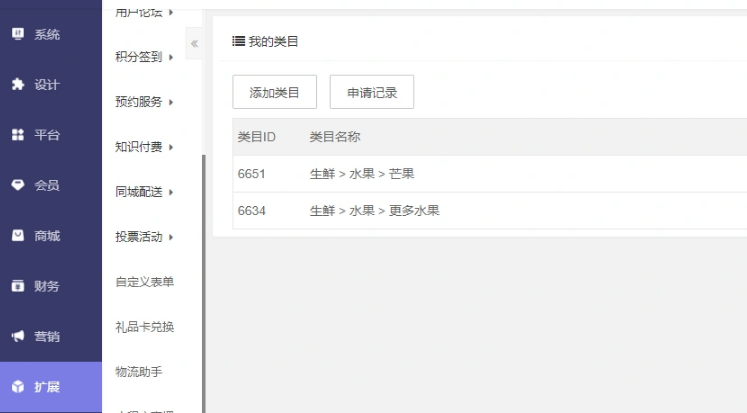Expand the 知识付费 submenu arrow
Screen dimensions: 747x413
(x=171, y=147)
